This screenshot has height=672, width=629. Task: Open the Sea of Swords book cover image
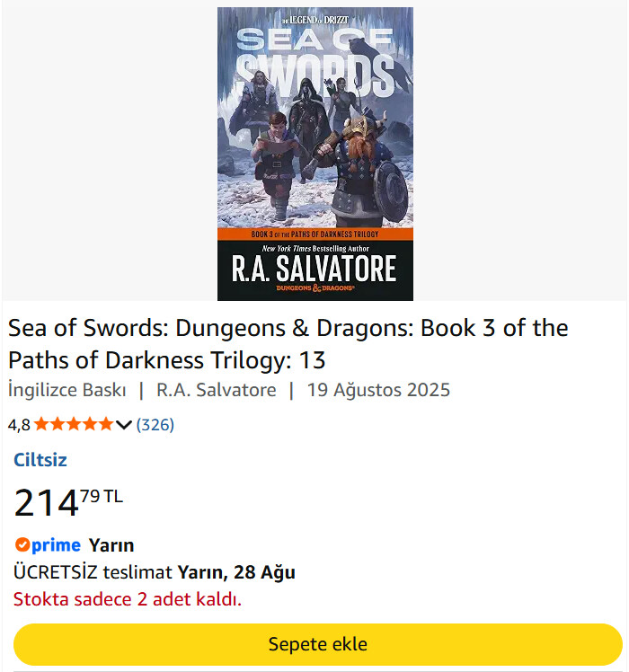(x=315, y=154)
